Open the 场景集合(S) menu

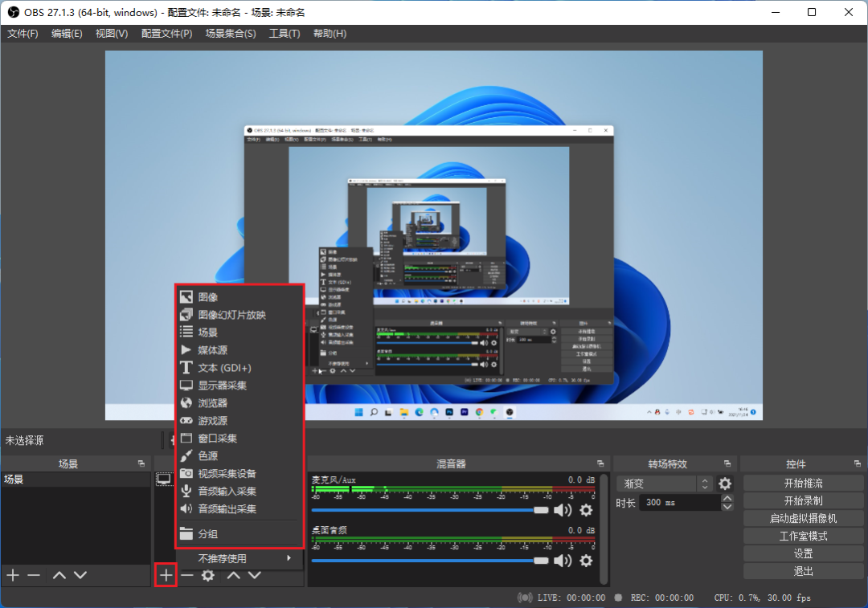pos(231,34)
